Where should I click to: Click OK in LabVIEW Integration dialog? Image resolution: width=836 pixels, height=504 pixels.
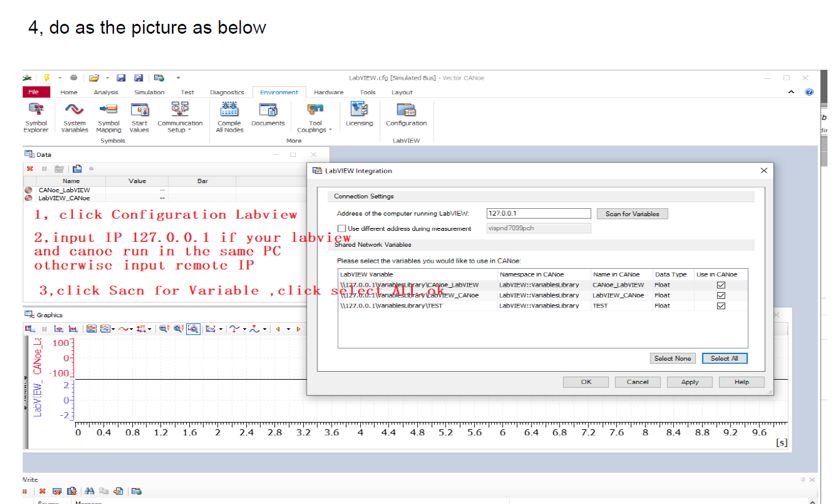click(586, 382)
